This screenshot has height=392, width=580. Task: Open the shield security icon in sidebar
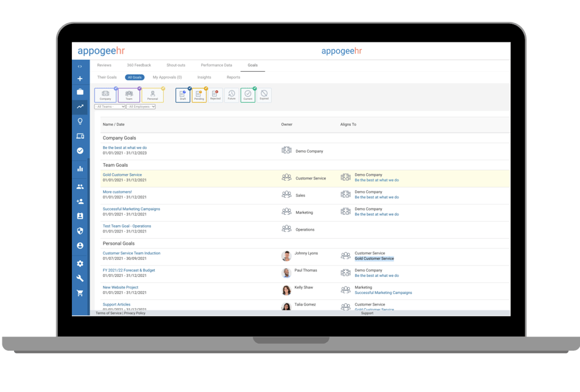point(80,231)
